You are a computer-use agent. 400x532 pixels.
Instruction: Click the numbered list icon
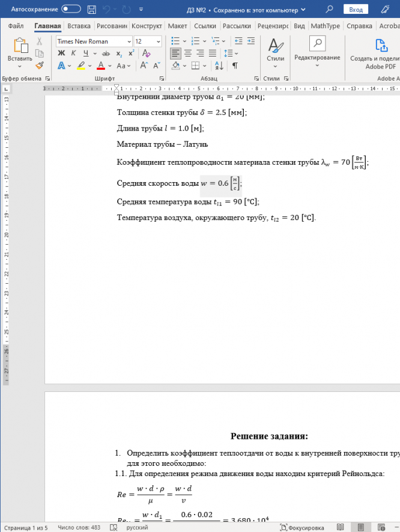point(195,41)
